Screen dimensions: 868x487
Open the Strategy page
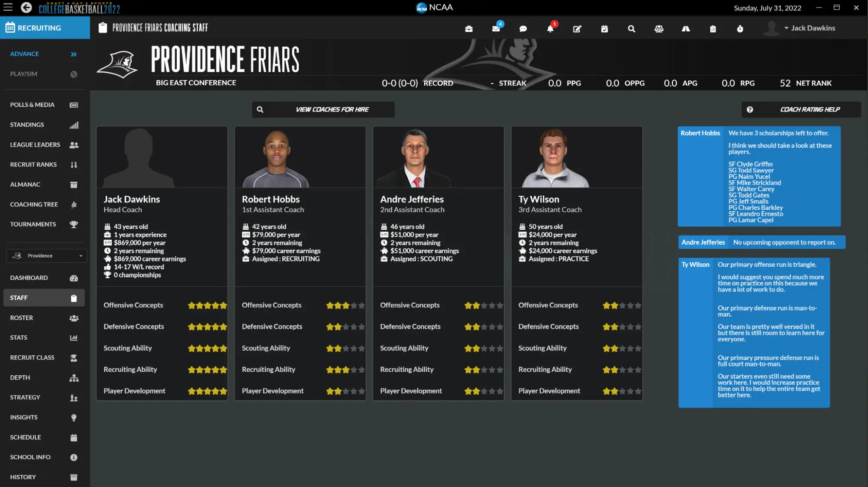pos(43,398)
